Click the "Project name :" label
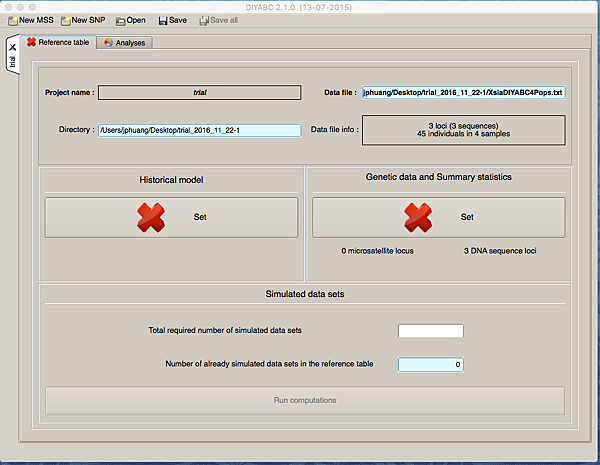Screen dimensions: 600x465 coord(70,92)
